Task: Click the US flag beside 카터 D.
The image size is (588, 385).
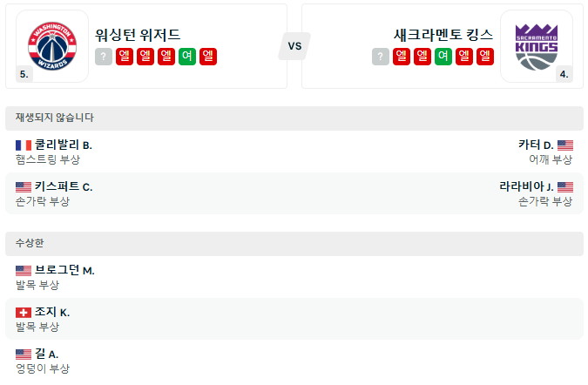Action: coord(565,145)
